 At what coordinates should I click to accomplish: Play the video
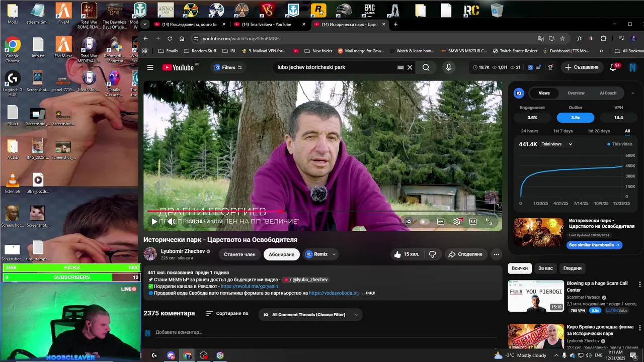pyautogui.click(x=154, y=222)
